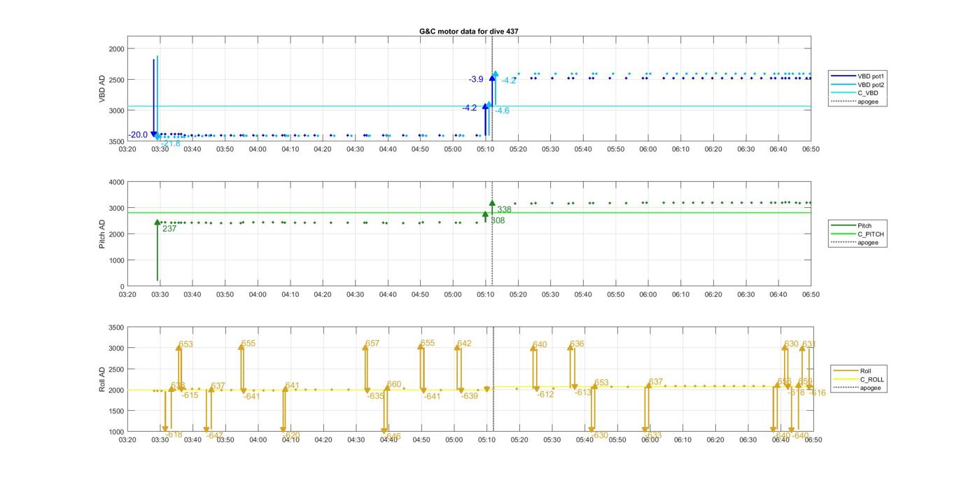Screen dimensions: 980x485
Task: Click the tall pitch arrow ending at 237
Action: tap(157, 251)
